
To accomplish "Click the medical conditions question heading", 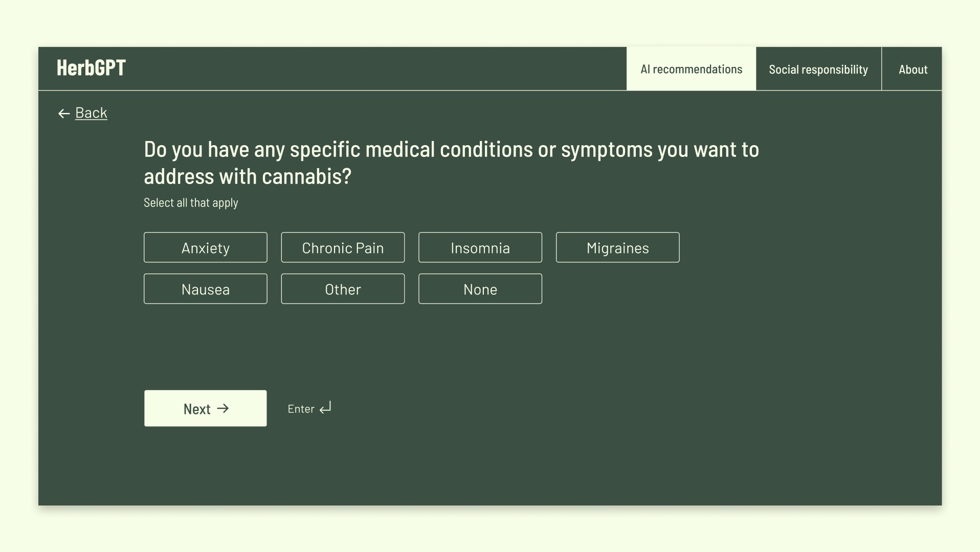I will 451,163.
